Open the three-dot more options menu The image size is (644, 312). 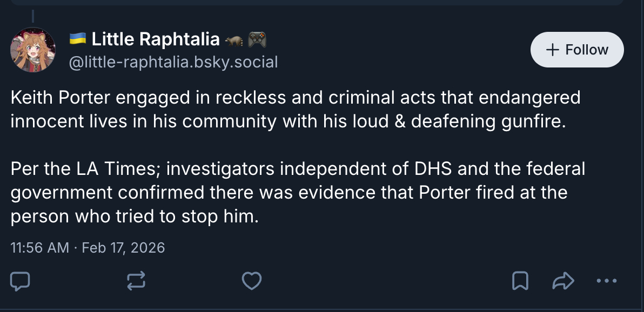pyautogui.click(x=606, y=280)
